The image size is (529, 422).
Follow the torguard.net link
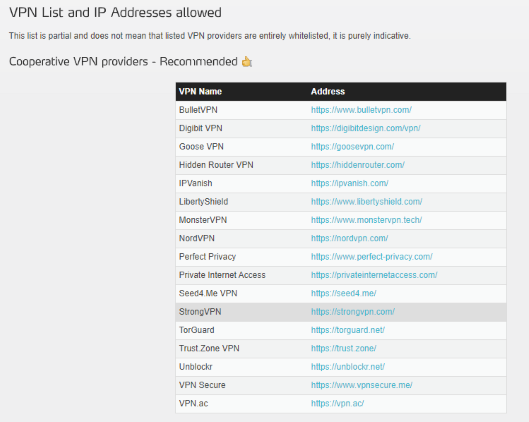(347, 330)
